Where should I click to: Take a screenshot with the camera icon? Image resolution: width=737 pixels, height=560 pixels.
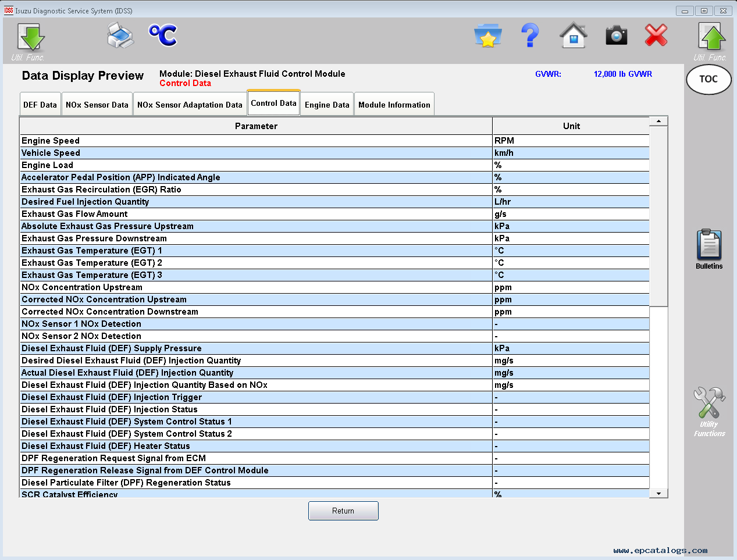click(617, 35)
